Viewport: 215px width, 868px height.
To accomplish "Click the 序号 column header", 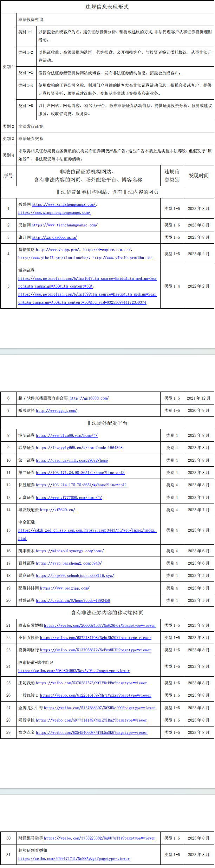I will (x=8, y=175).
